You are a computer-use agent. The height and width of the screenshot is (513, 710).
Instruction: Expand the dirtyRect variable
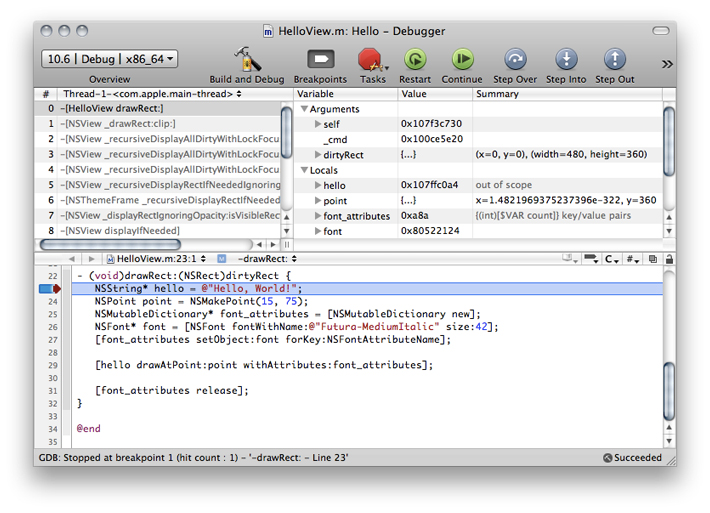tap(317, 155)
